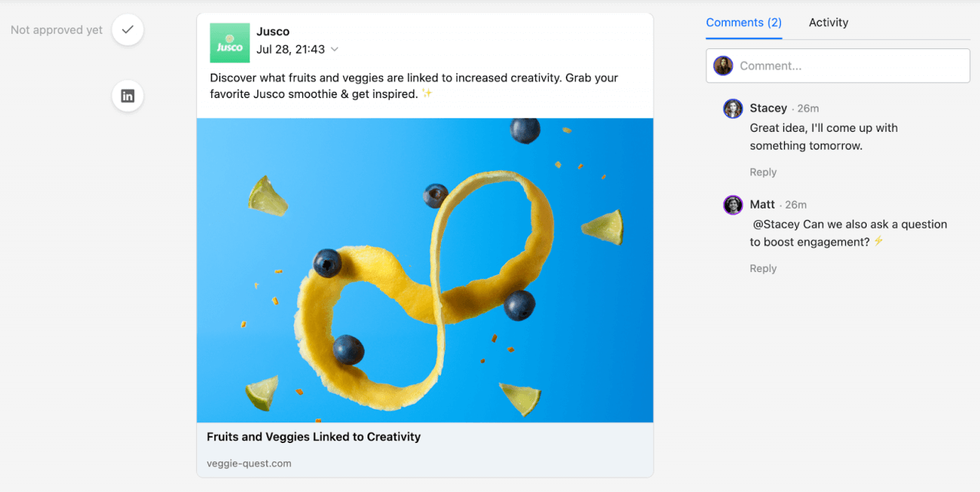Click the LinkedIn network icon

pyautogui.click(x=128, y=97)
